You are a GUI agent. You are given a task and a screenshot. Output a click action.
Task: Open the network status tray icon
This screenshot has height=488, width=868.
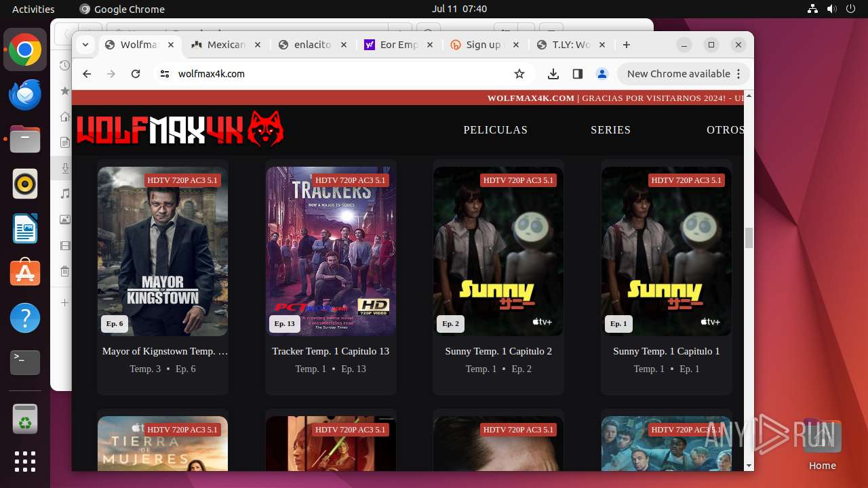tap(813, 9)
